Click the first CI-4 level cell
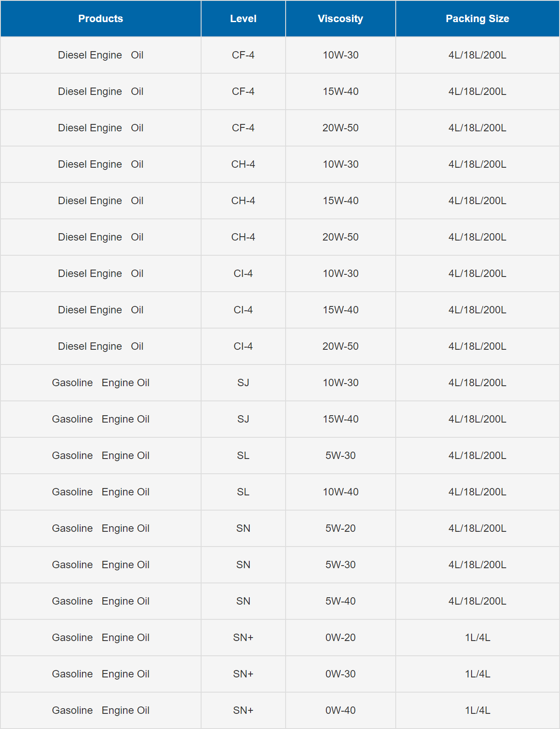The width and height of the screenshot is (560, 729). pos(243,273)
